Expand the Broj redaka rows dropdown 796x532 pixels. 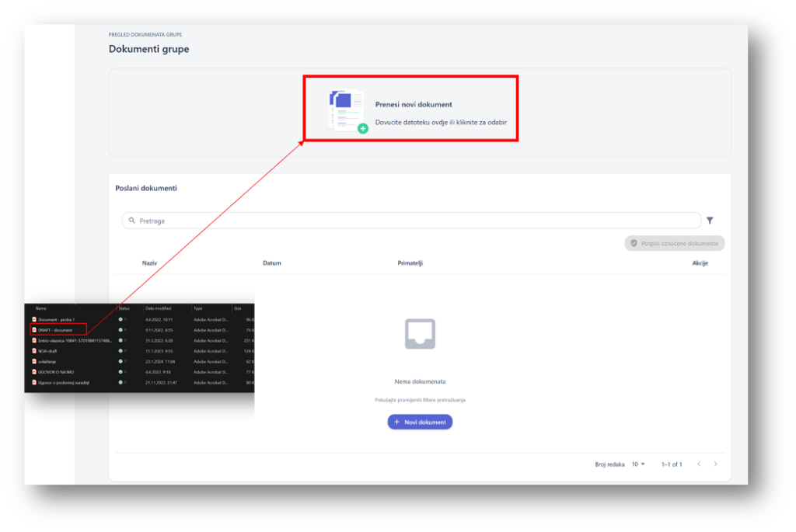(638, 464)
